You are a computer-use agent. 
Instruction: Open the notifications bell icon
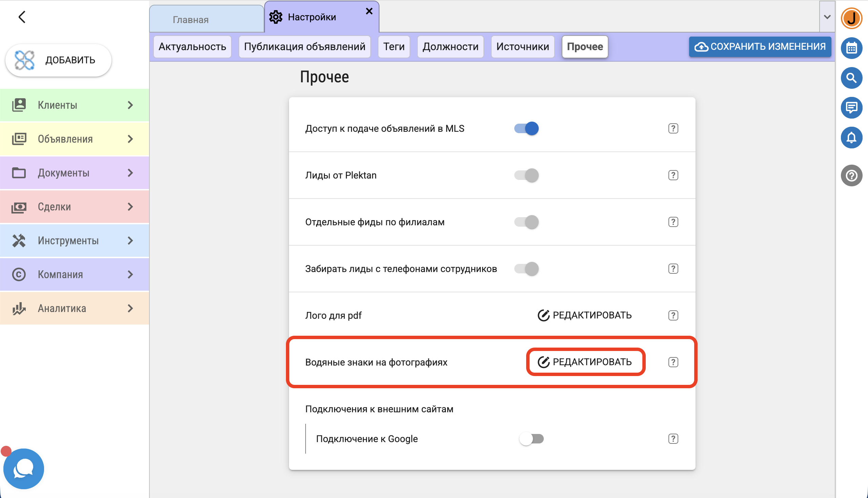pyautogui.click(x=851, y=138)
